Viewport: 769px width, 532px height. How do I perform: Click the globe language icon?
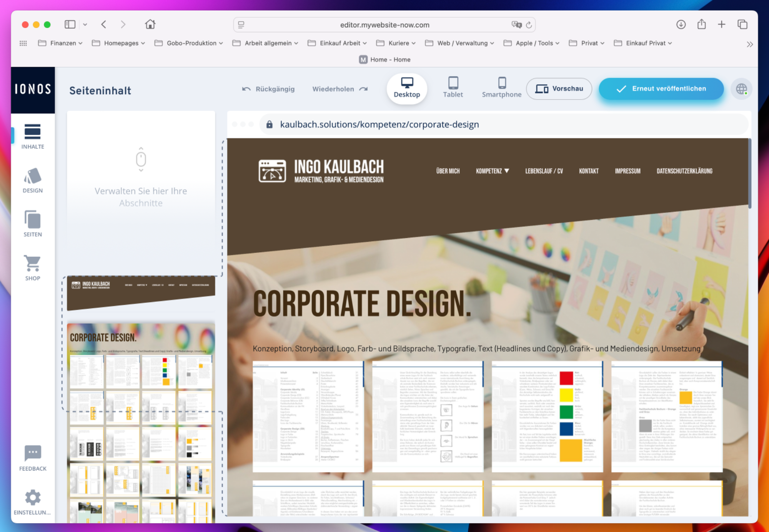point(741,89)
